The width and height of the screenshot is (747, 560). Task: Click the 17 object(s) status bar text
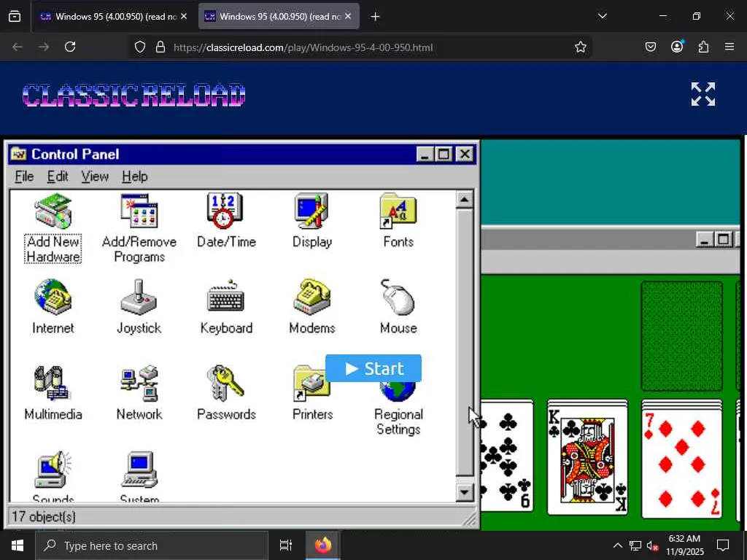[x=43, y=517]
